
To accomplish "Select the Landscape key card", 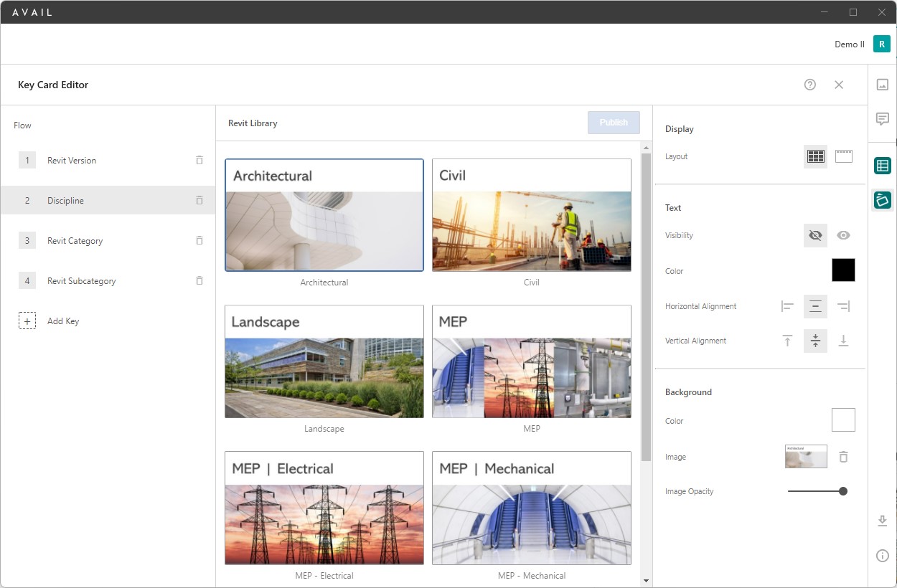I will [324, 361].
